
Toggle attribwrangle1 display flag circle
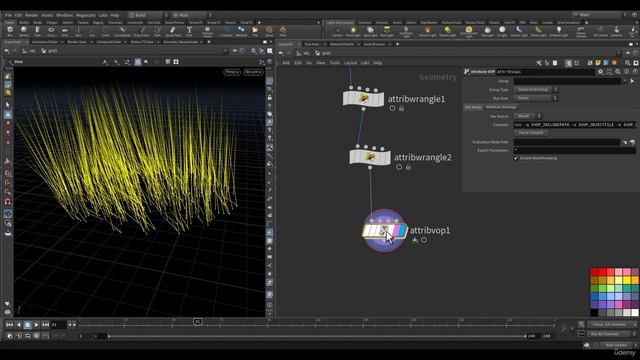(392, 109)
